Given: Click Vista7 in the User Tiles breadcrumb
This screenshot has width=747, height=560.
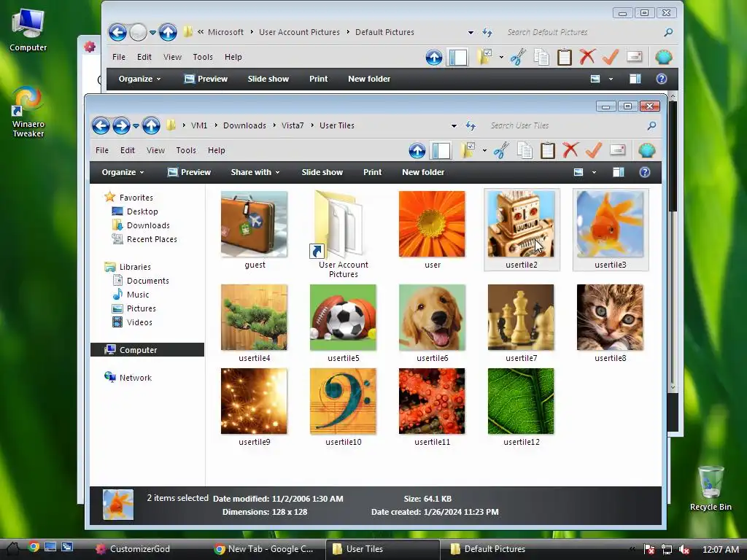Looking at the screenshot, I should pos(293,125).
